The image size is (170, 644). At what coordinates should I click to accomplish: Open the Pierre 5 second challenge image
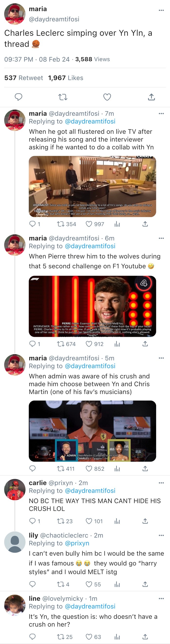(92, 306)
